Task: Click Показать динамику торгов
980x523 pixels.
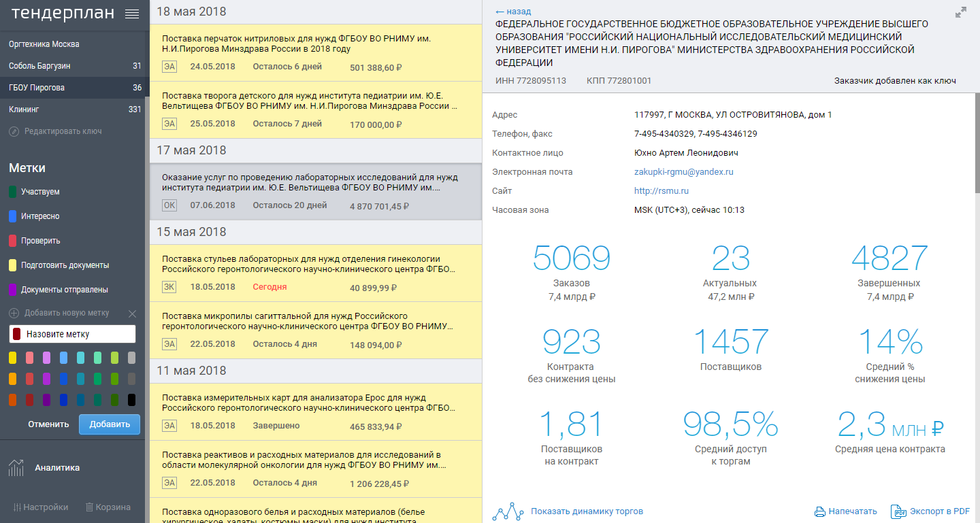Action: click(x=587, y=511)
